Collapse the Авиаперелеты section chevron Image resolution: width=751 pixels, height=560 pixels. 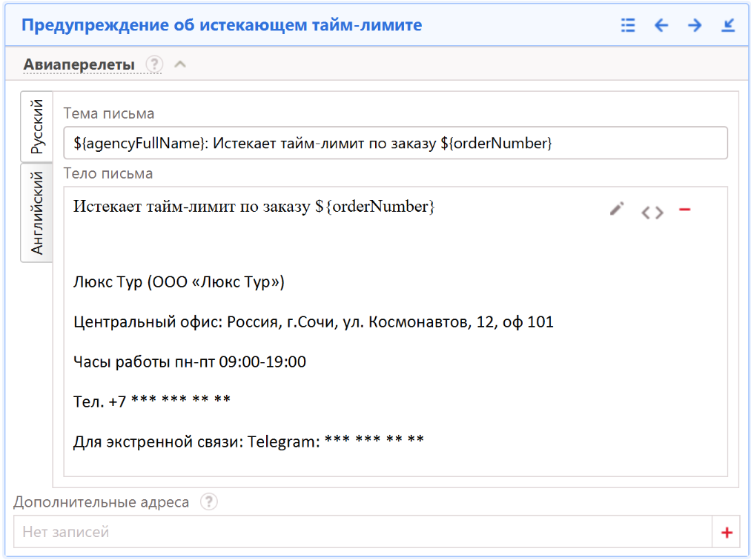179,64
